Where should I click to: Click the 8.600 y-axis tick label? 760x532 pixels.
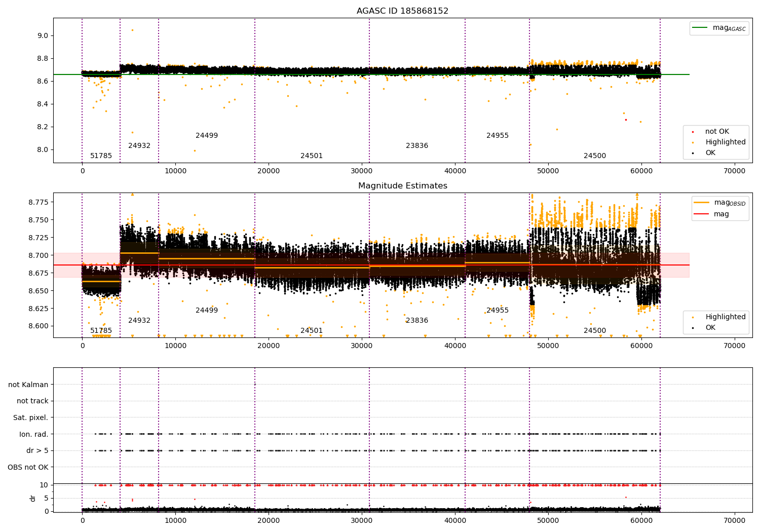39,326
